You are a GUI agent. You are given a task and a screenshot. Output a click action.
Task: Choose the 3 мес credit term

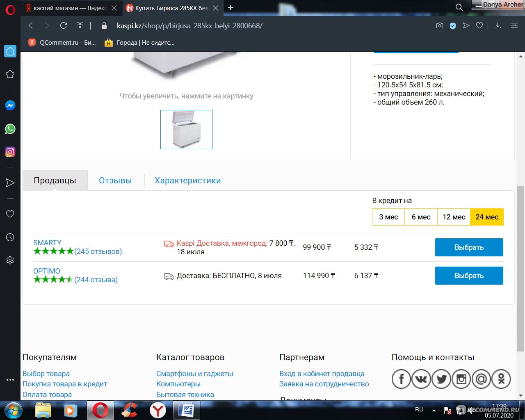pyautogui.click(x=388, y=217)
